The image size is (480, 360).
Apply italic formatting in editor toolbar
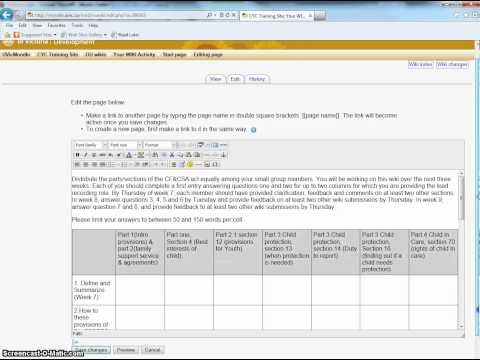click(x=86, y=155)
